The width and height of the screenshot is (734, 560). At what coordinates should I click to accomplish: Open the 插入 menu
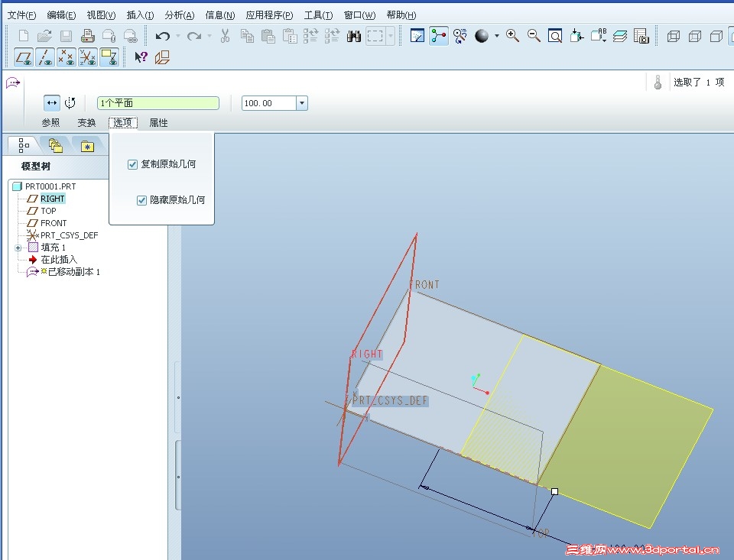click(x=141, y=15)
